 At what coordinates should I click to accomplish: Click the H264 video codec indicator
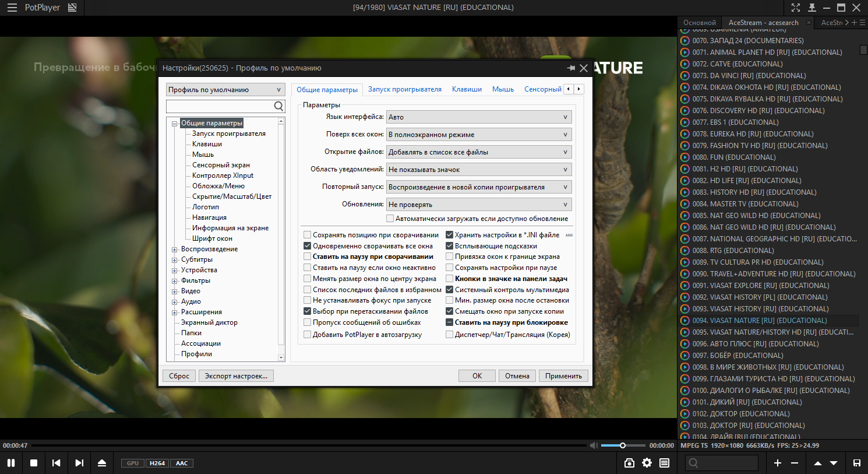pyautogui.click(x=157, y=464)
